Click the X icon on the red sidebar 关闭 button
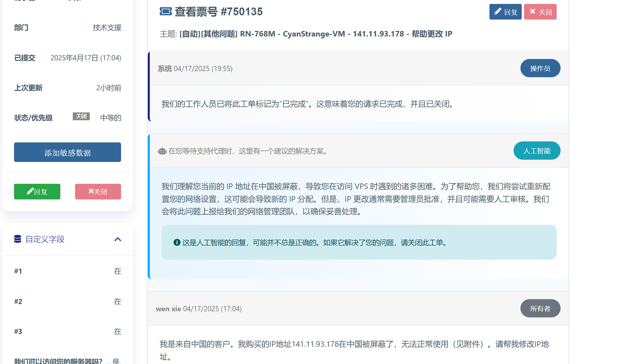 point(91,191)
